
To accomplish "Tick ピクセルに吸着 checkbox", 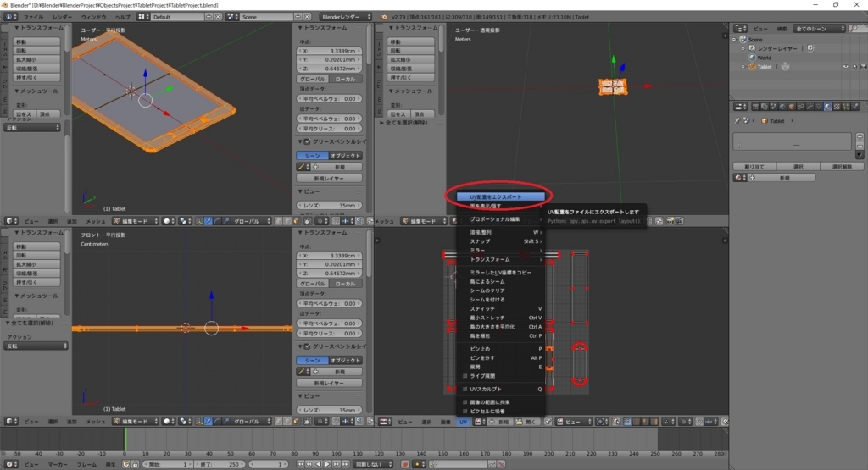I will click(x=465, y=412).
